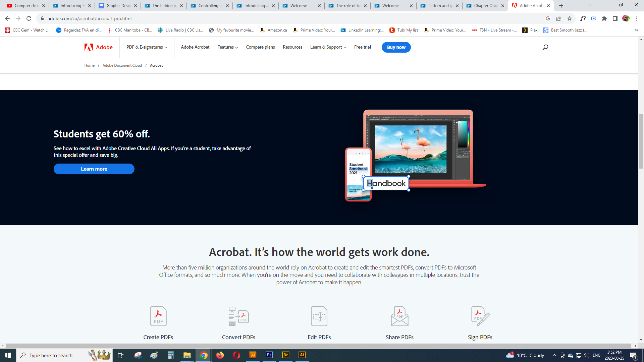Launch Photoshop from the taskbar
Screen dimensions: 644x362
(x=269, y=355)
